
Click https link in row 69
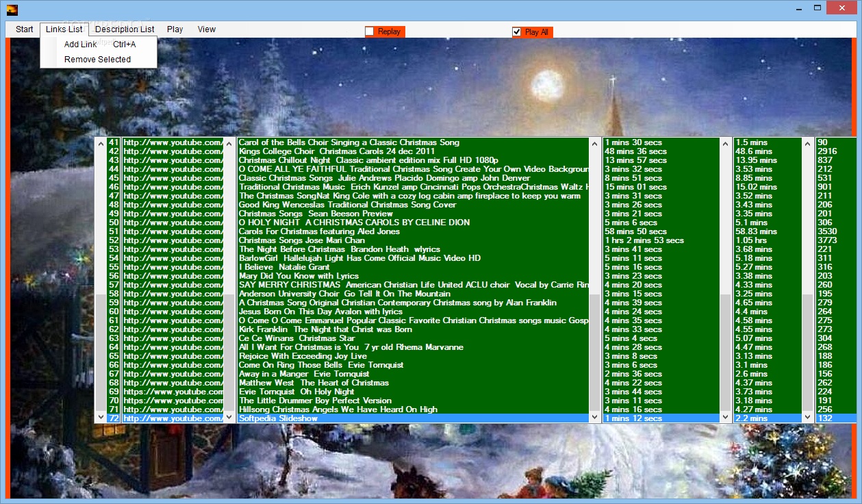click(173, 392)
